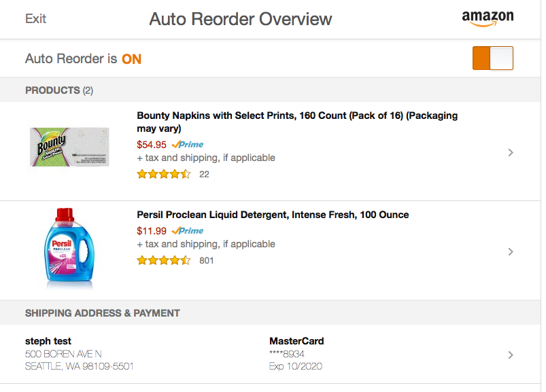This screenshot has width=546, height=392.
Task: Expand shipping address and payment chevron
Action: [511, 355]
